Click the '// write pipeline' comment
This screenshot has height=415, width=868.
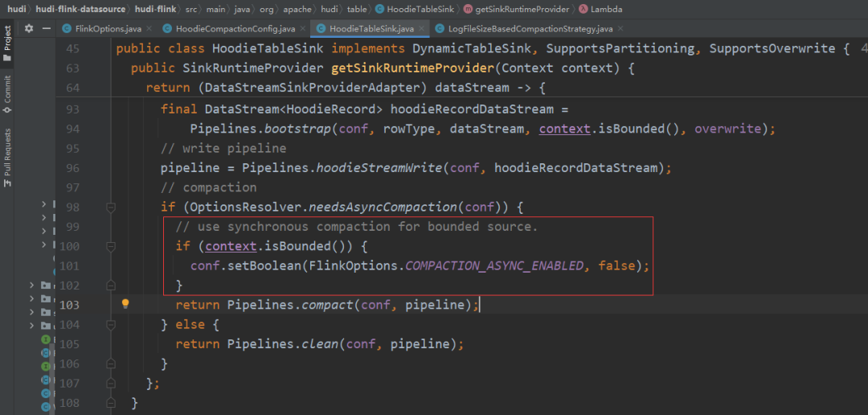(223, 149)
